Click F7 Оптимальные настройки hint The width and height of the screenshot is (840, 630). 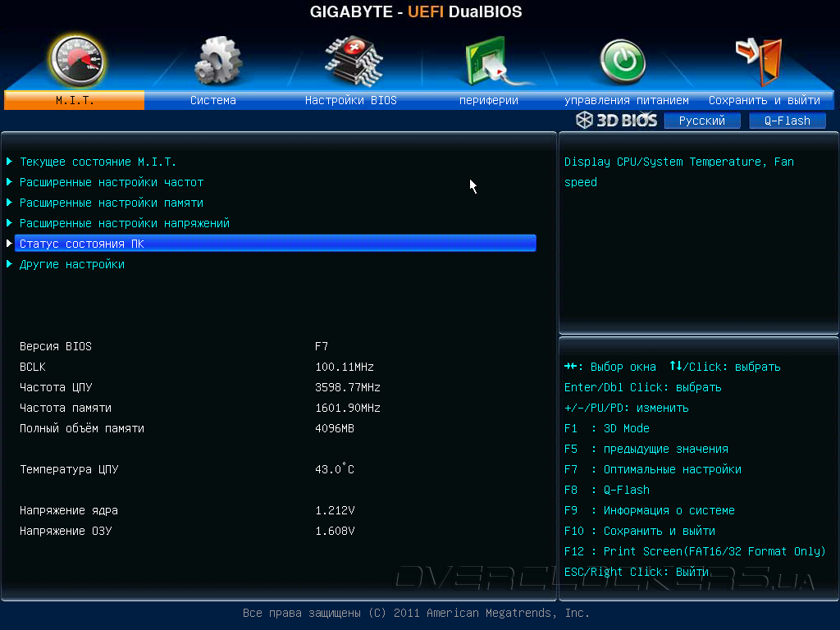pos(652,469)
